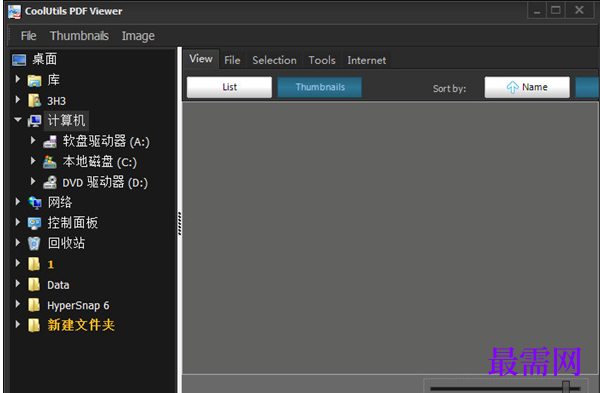Select the 回收站 label
Screen dimensions: 600x393
(66, 243)
